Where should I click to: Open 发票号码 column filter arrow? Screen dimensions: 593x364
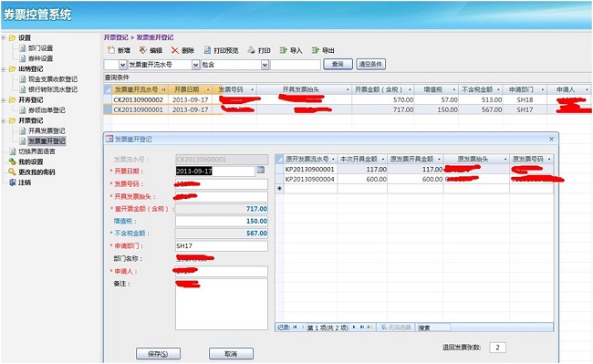[252, 89]
